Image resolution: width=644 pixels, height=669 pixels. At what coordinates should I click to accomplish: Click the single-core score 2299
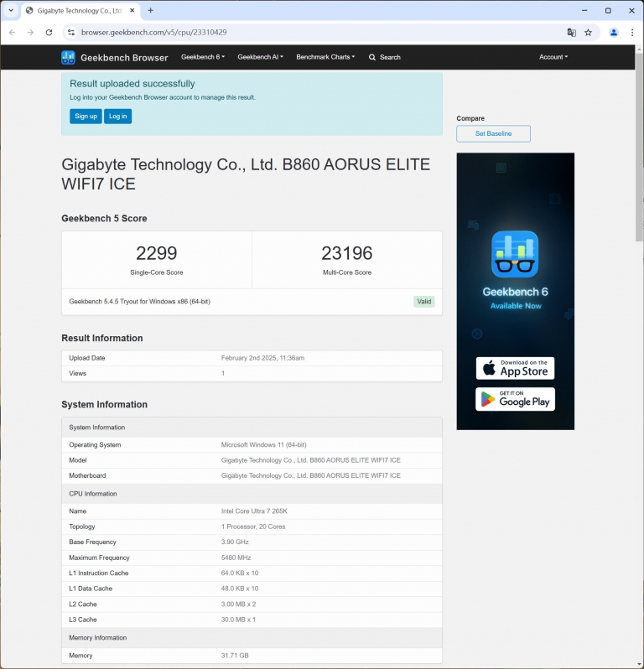pos(157,253)
